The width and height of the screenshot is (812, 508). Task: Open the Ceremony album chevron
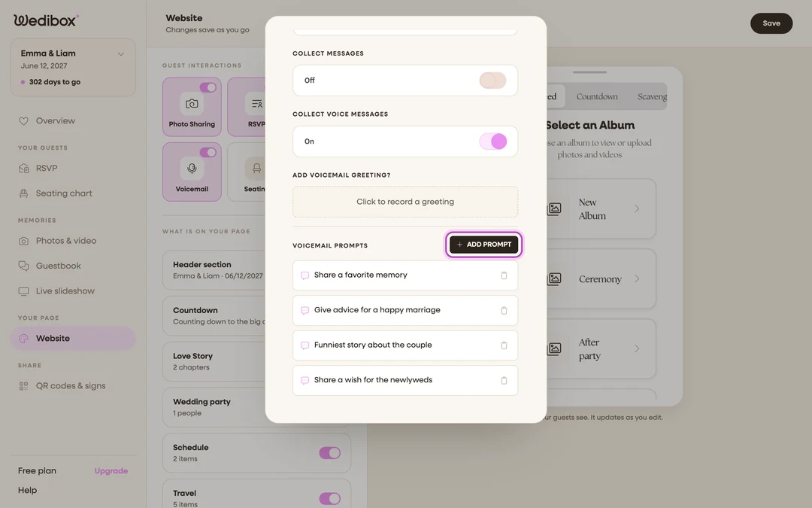637,279
